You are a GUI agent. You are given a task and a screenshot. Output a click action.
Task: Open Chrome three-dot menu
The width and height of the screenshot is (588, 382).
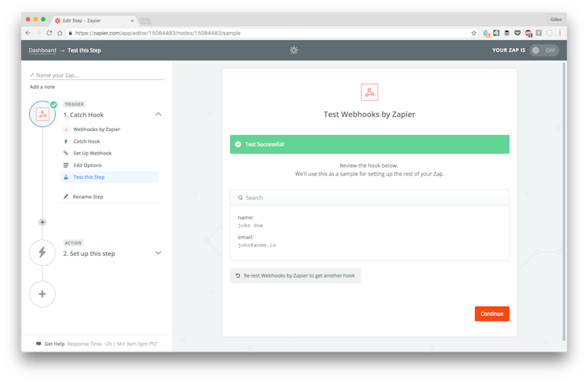point(560,33)
